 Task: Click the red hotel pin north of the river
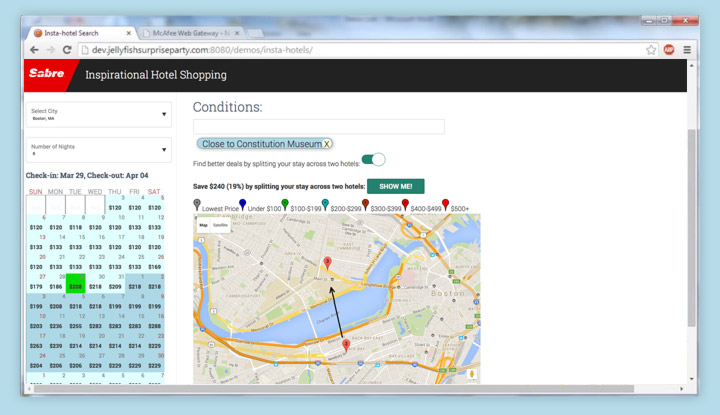click(327, 263)
